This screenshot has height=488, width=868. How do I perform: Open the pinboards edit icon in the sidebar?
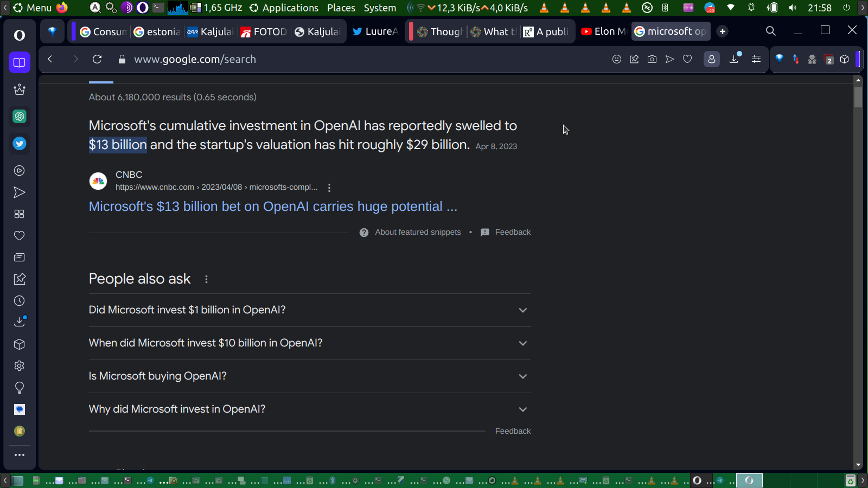[x=20, y=279]
